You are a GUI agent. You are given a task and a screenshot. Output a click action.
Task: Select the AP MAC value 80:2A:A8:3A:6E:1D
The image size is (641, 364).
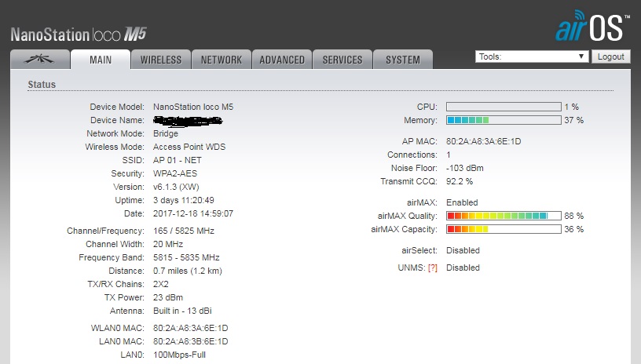point(484,142)
